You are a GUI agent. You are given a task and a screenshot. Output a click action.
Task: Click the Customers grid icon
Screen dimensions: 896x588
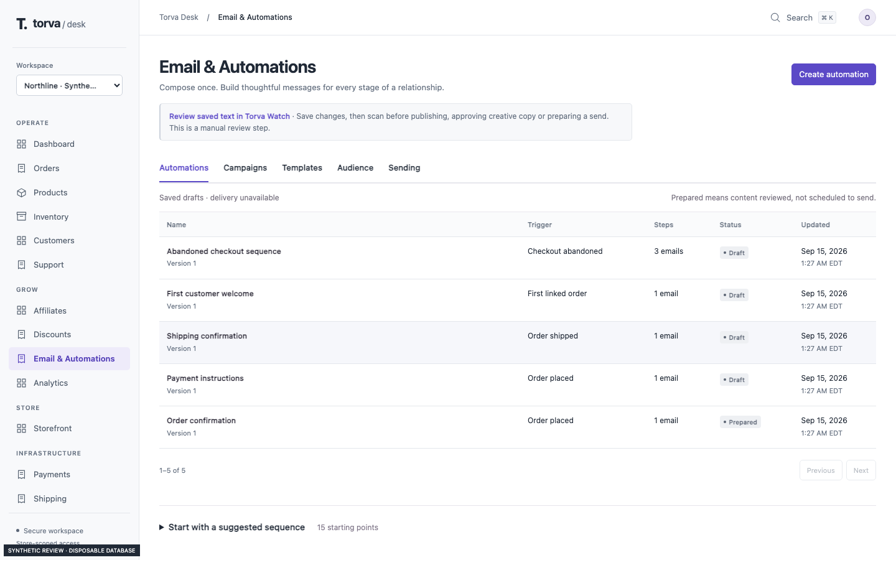(21, 241)
